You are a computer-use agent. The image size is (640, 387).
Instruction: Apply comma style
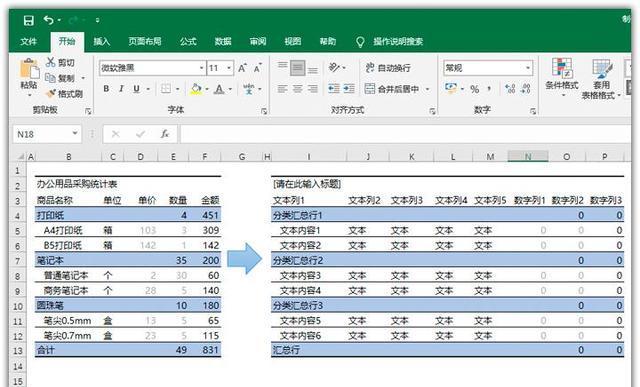click(489, 89)
